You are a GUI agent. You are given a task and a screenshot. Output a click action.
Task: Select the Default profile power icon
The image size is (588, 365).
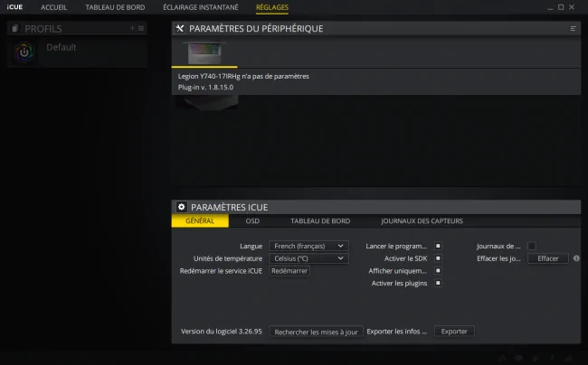24,52
